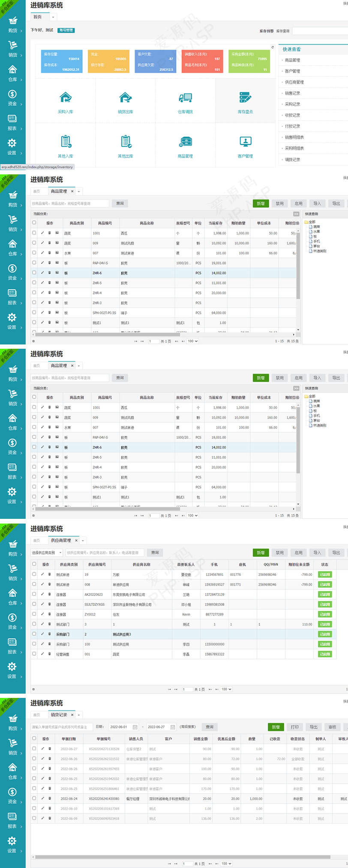Tick checkbox for supplier 万般

tap(34, 574)
